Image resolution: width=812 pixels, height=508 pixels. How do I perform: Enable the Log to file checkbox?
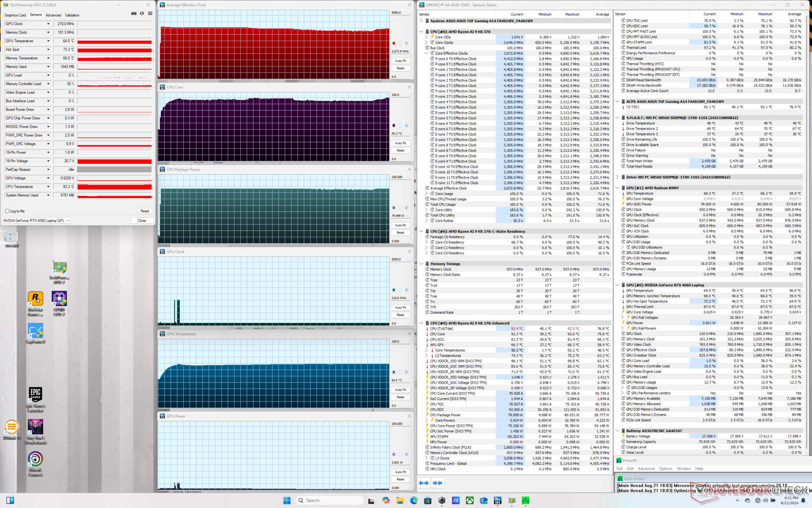(x=7, y=211)
